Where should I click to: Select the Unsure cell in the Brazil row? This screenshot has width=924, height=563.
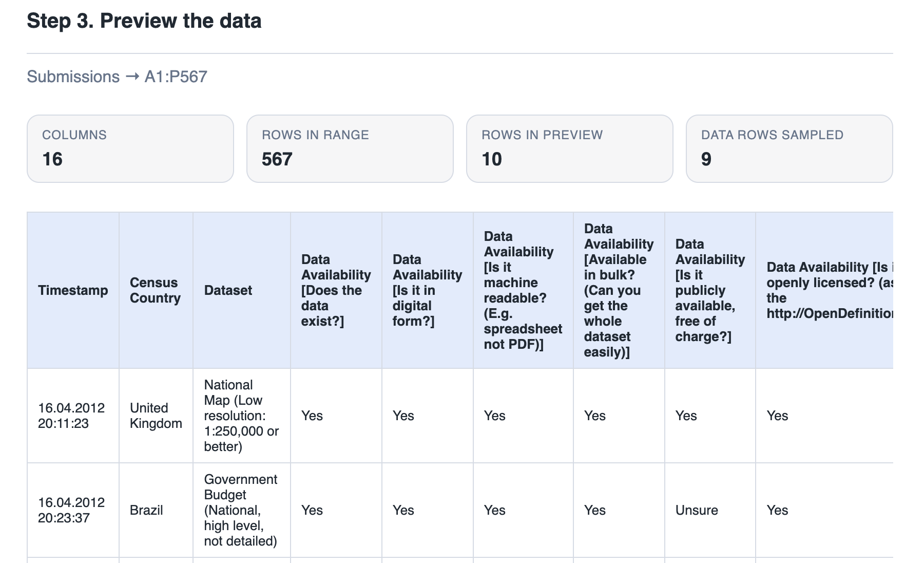click(x=697, y=510)
